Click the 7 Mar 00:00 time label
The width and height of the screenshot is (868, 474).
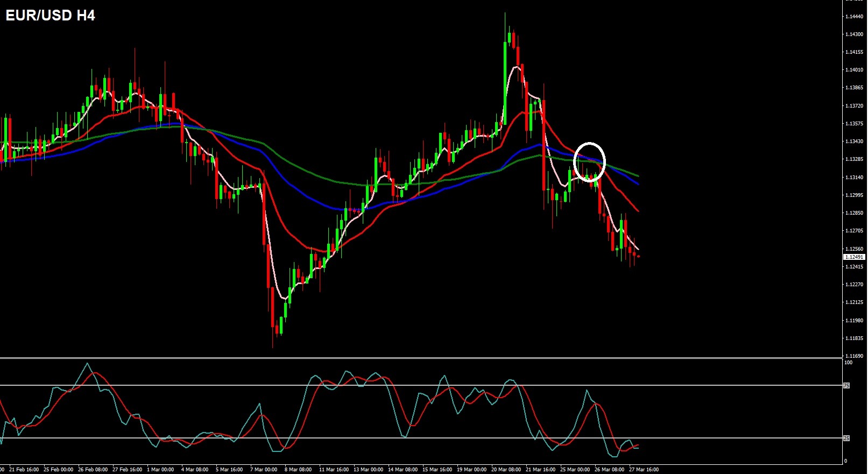pos(263,470)
